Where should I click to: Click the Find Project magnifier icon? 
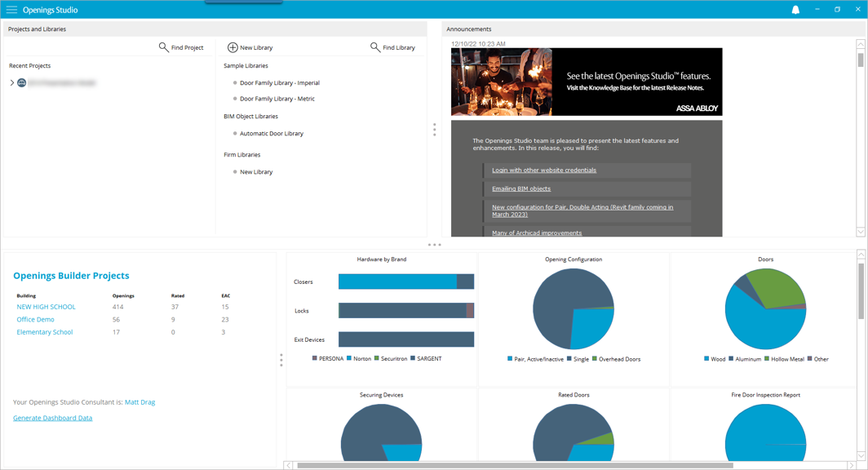(x=163, y=47)
